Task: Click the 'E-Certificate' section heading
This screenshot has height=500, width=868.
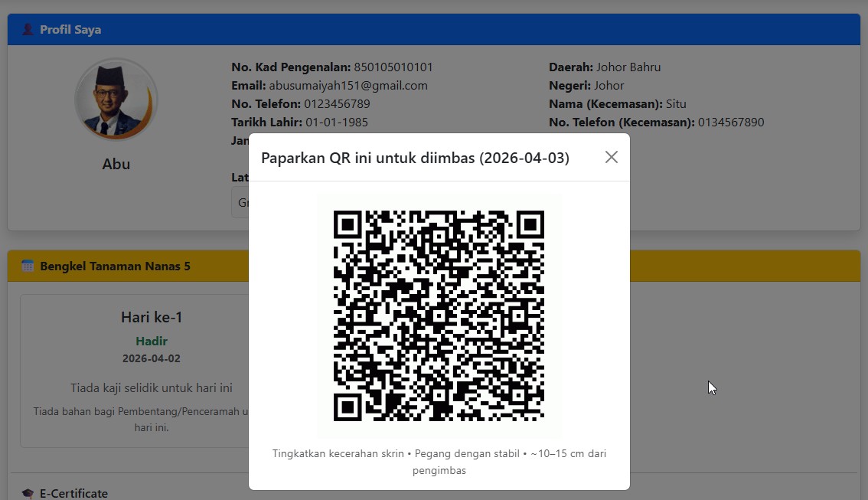Action: [x=73, y=493]
